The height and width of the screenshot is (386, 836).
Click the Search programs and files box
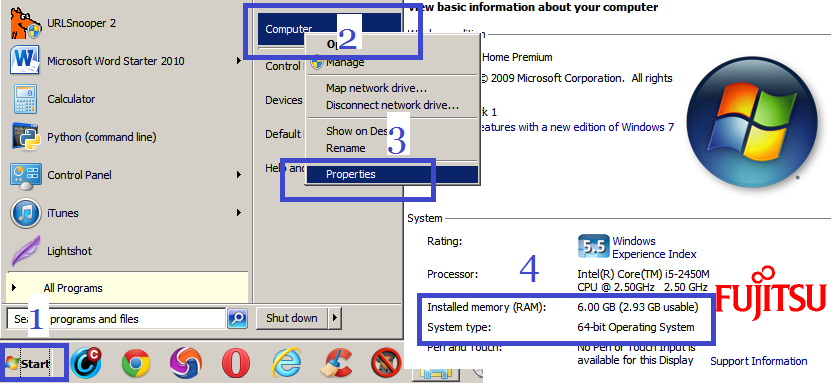tap(116, 319)
